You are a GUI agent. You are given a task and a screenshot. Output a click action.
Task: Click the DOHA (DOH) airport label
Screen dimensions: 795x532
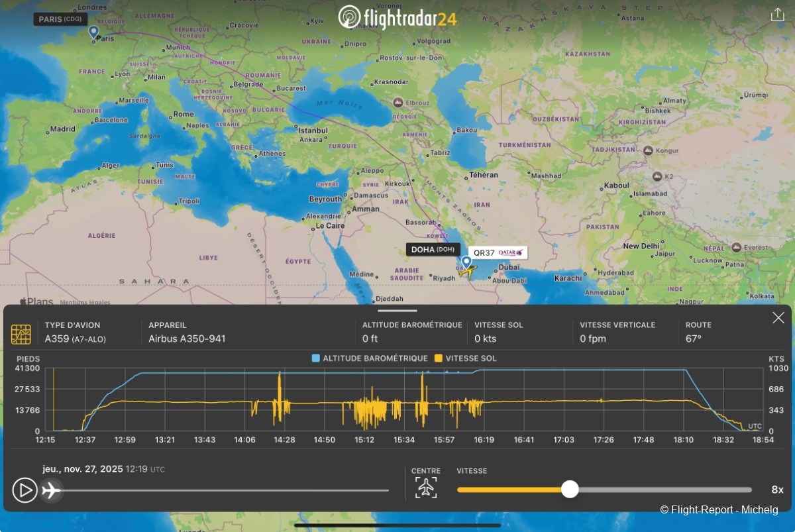click(433, 249)
